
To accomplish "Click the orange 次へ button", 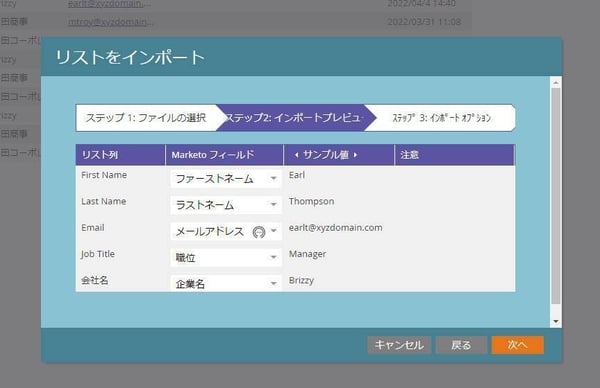I will tap(517, 345).
